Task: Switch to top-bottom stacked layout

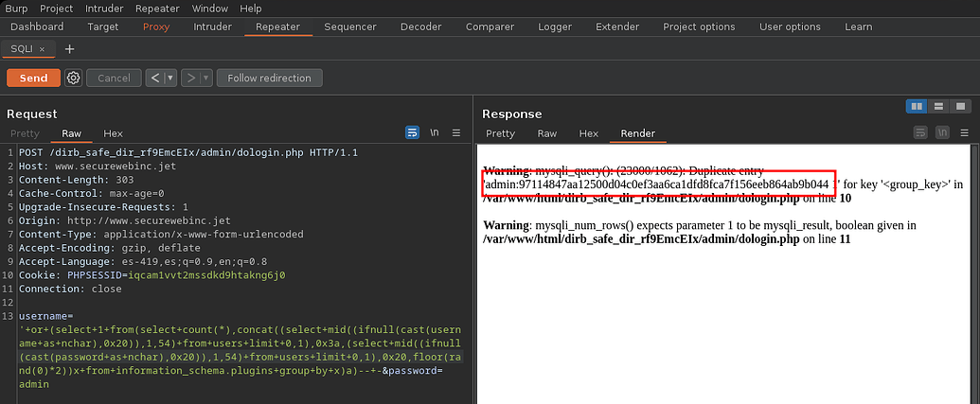Action: [938, 106]
